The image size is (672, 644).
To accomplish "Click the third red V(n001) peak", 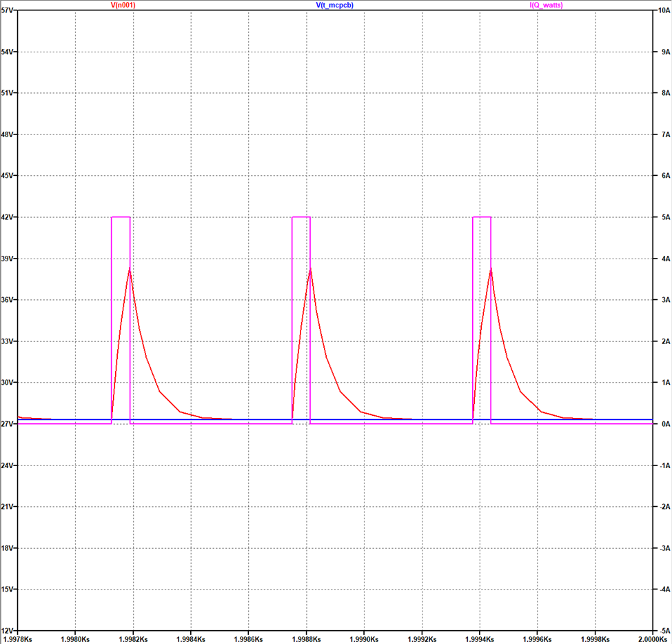I will pyautogui.click(x=490, y=268).
